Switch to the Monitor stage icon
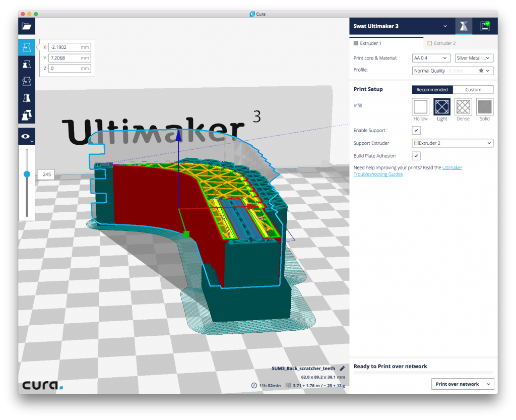516x420 pixels. (485, 26)
